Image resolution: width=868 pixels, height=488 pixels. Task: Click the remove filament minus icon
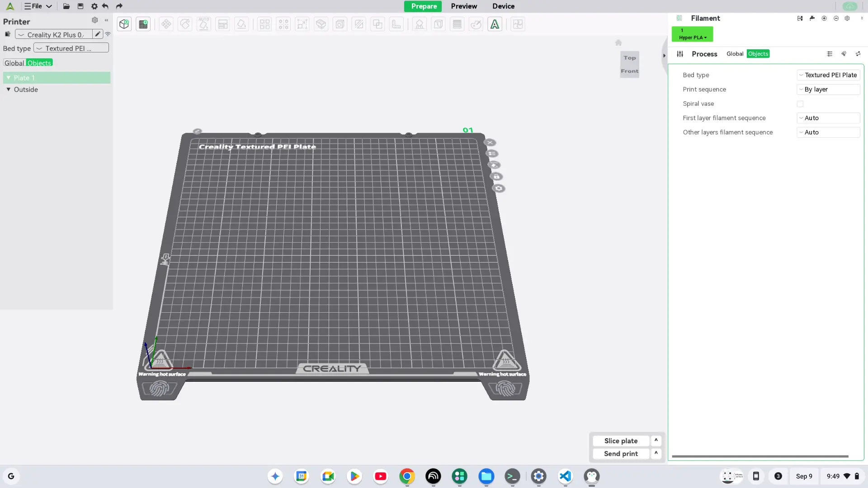836,19
